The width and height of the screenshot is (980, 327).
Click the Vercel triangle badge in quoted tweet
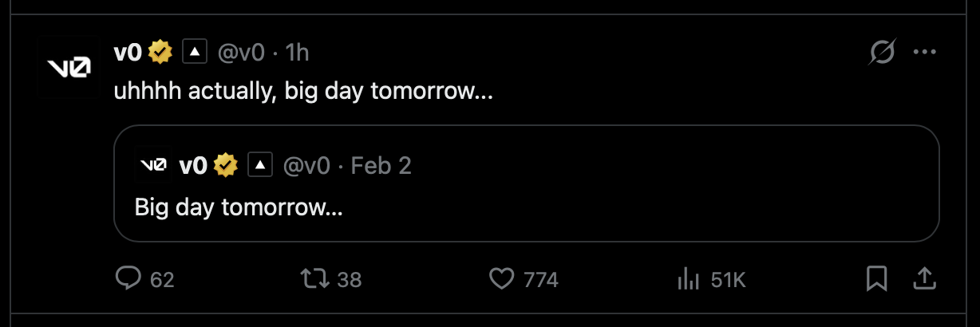[x=260, y=165]
